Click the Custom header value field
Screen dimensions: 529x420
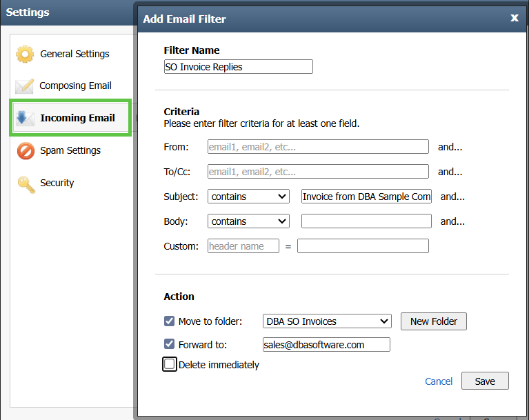[x=363, y=246]
